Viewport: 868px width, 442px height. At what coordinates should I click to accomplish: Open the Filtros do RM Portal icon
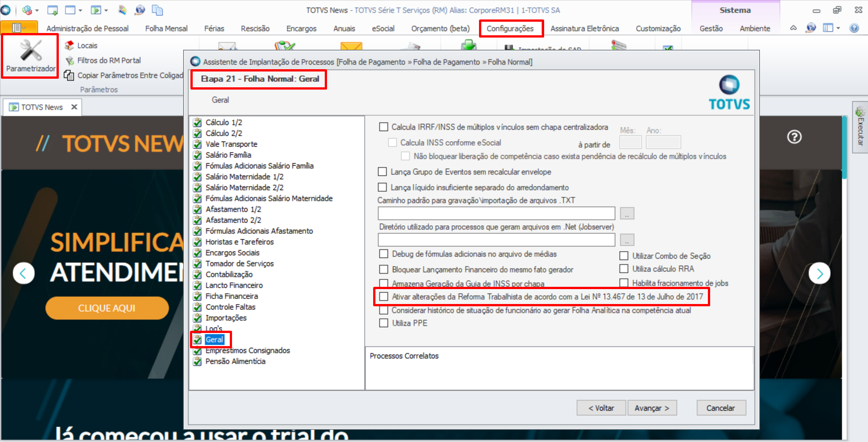point(69,61)
